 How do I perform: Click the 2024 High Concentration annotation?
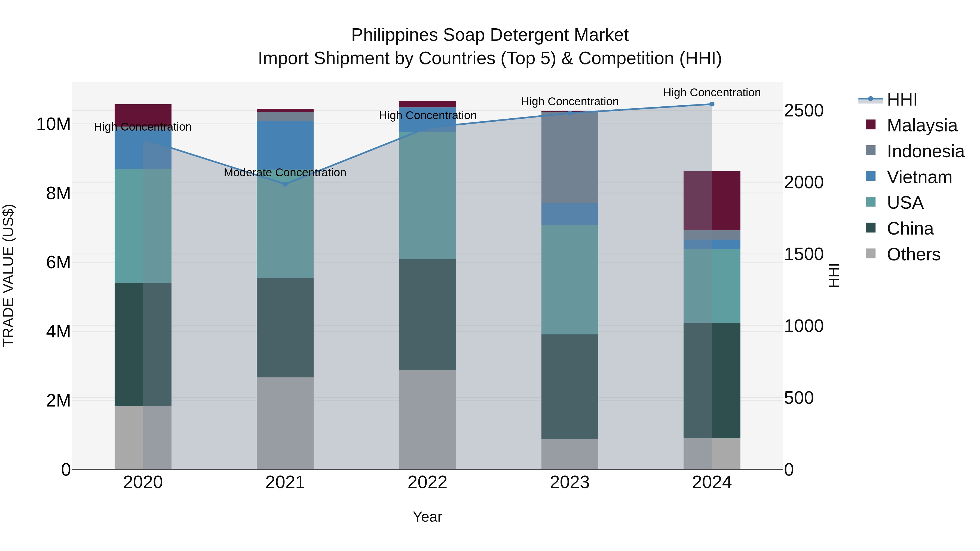712,93
